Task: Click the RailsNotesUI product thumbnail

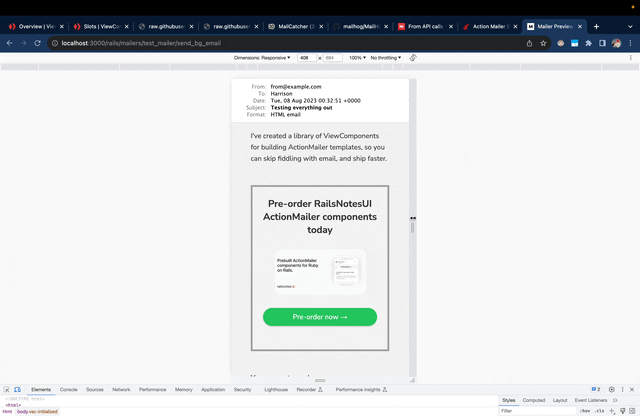Action: click(320, 272)
